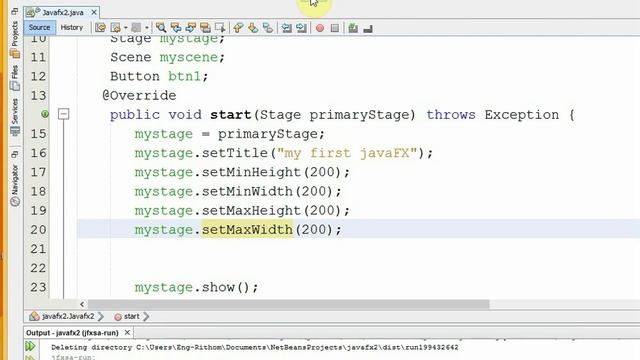Screen dimensions: 640x360
Task: Shift line left icon
Action: click(x=287, y=28)
